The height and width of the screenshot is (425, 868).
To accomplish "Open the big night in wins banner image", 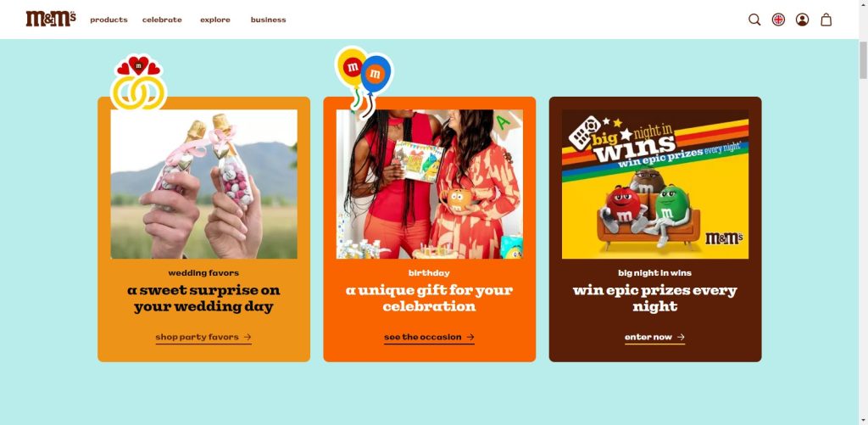I will coord(655,184).
